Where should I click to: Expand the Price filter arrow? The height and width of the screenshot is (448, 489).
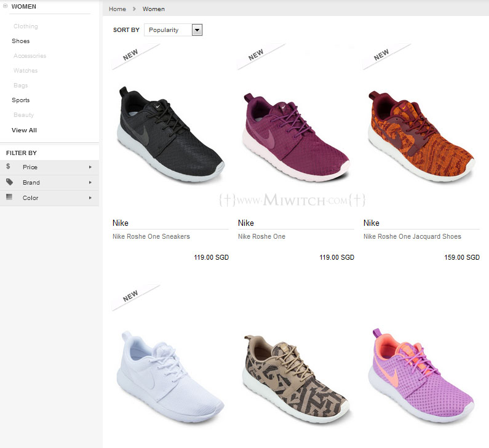(90, 167)
